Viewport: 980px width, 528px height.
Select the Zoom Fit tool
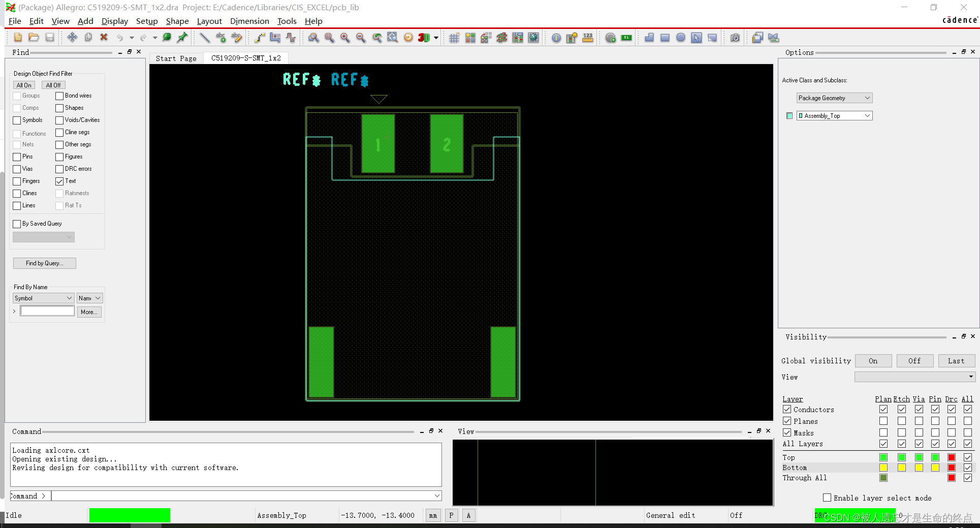[x=313, y=38]
